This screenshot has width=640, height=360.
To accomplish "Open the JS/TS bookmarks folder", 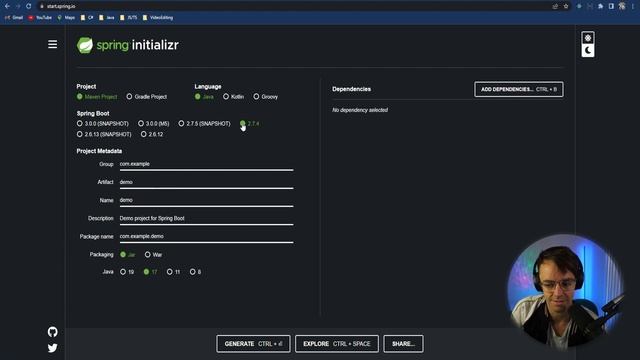I will (x=129, y=18).
